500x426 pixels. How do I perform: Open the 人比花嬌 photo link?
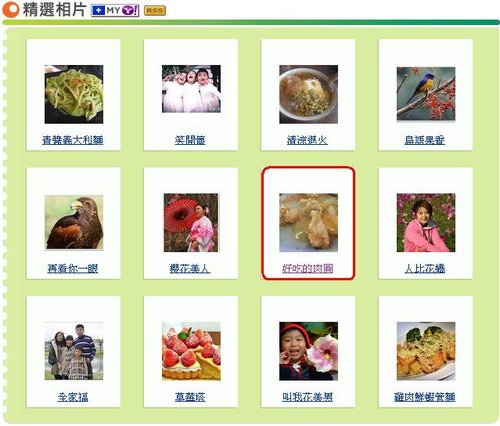coord(425,268)
